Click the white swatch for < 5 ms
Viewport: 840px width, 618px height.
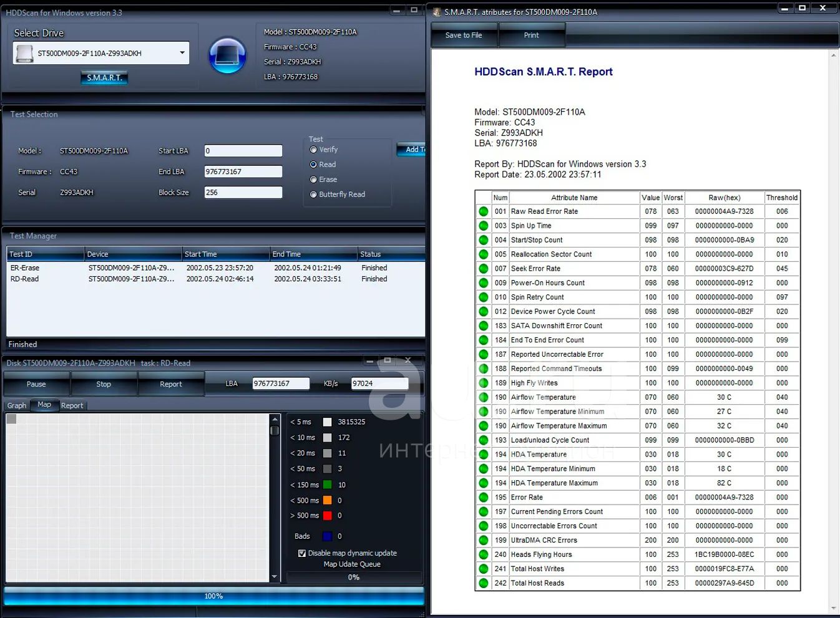tap(327, 422)
